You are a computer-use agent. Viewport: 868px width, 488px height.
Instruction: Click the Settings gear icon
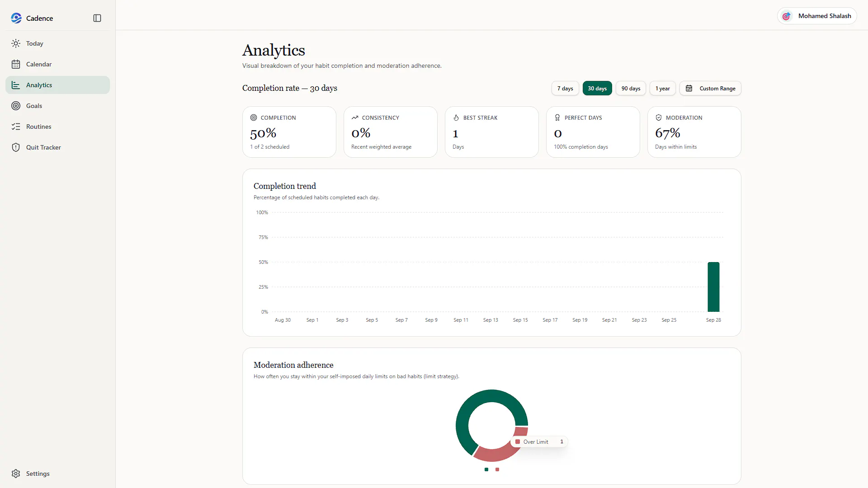pyautogui.click(x=16, y=474)
